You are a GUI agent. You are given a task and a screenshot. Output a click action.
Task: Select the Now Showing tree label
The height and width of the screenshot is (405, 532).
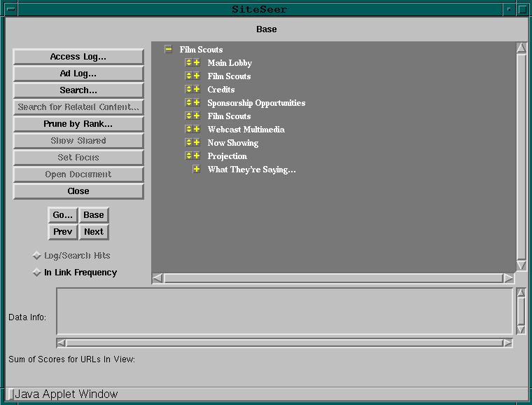point(233,143)
